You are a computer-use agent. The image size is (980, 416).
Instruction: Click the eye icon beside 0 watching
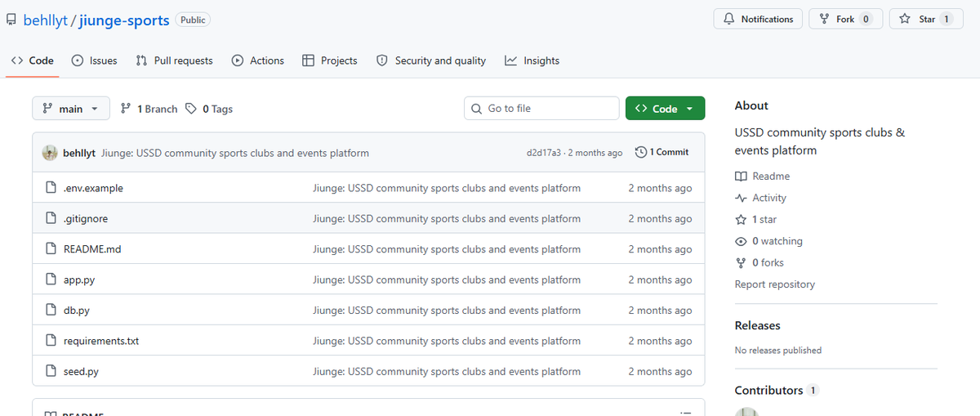[741, 241]
